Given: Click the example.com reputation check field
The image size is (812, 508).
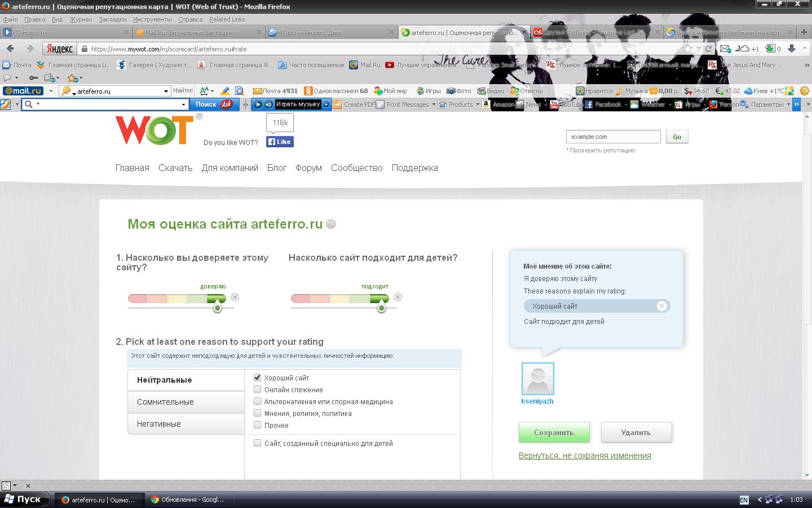Looking at the screenshot, I should coord(614,137).
